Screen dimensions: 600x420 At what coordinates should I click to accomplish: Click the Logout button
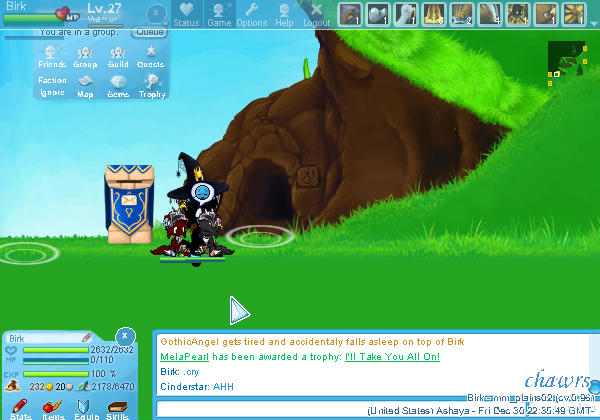click(x=317, y=14)
